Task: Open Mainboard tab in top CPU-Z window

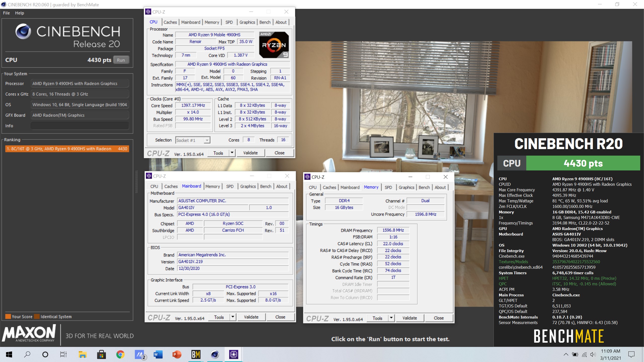Action: 191,22
